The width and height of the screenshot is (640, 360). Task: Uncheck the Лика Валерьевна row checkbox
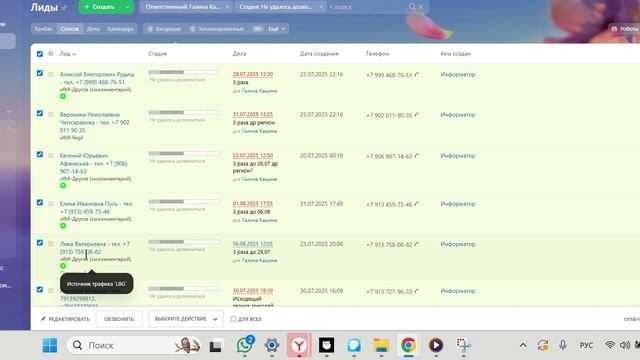pyautogui.click(x=40, y=242)
